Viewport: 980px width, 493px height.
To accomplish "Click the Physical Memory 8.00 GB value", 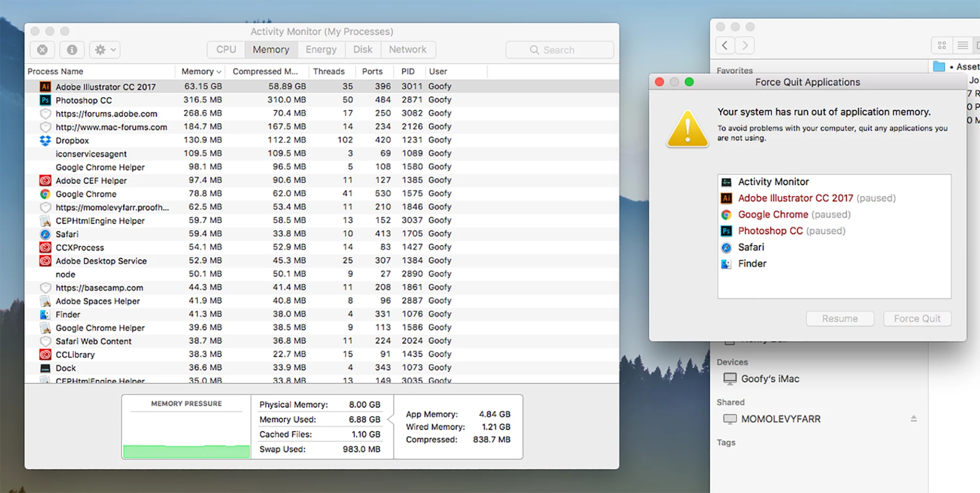I will [x=364, y=404].
